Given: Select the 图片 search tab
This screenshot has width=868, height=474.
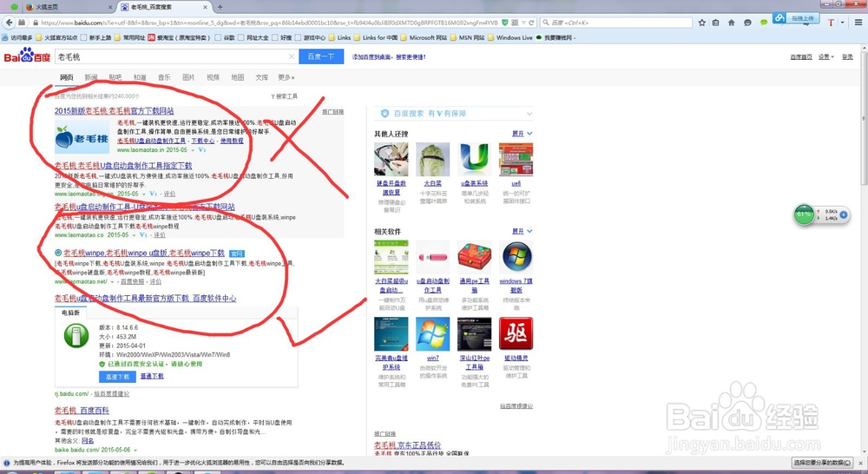Looking at the screenshot, I should pyautogui.click(x=188, y=77).
